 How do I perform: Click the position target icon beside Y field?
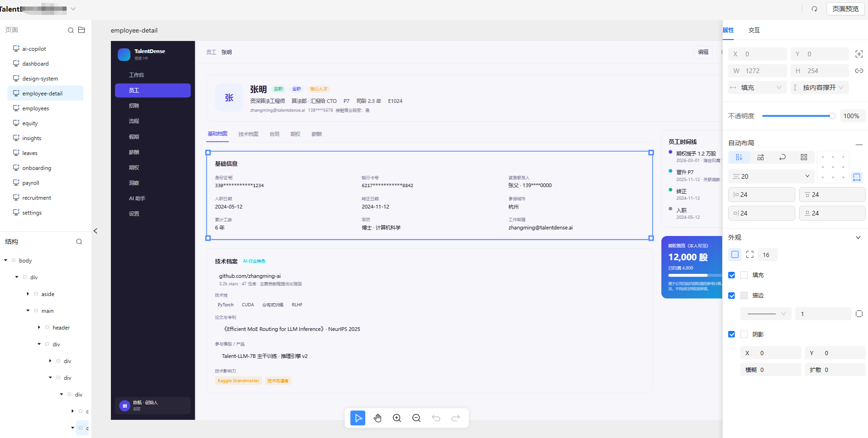tap(859, 54)
